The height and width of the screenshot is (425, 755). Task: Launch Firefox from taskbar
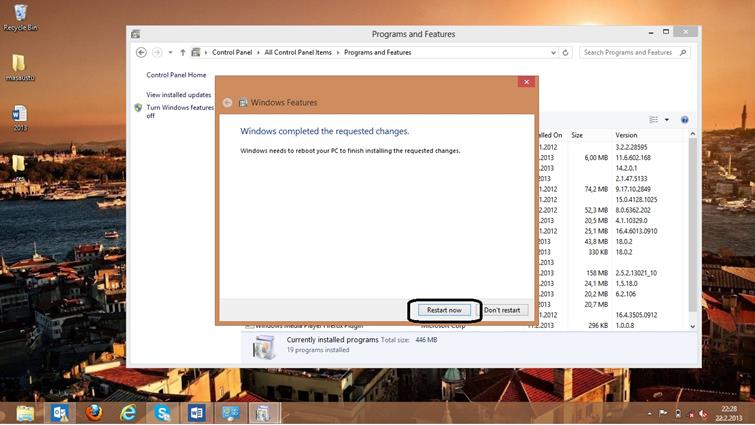coord(94,413)
